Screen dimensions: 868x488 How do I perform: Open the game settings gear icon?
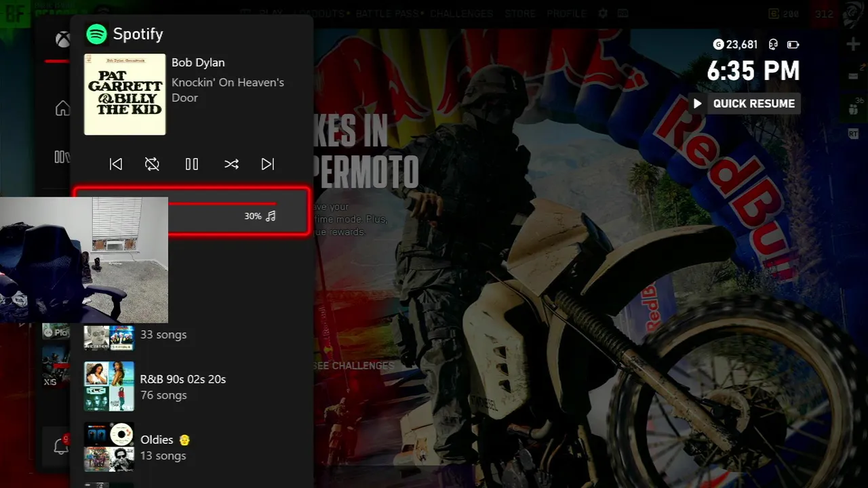[x=603, y=14]
